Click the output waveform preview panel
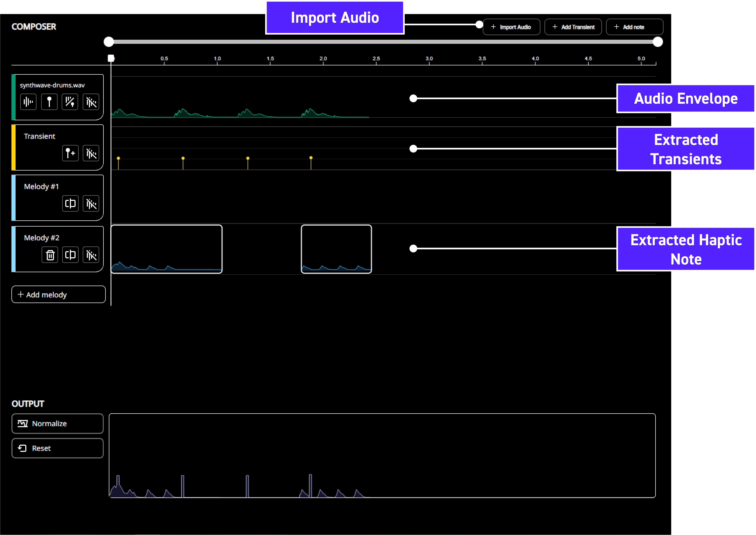The image size is (756, 535). 382,456
